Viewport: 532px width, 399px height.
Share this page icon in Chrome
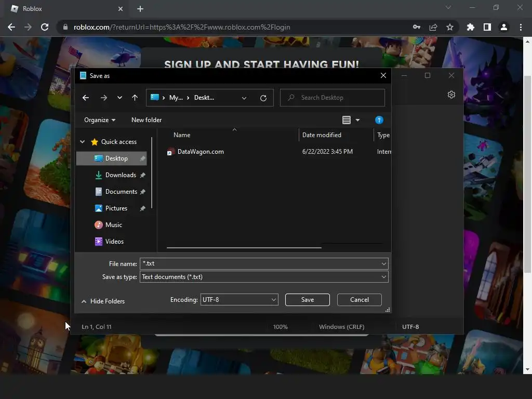pyautogui.click(x=433, y=27)
